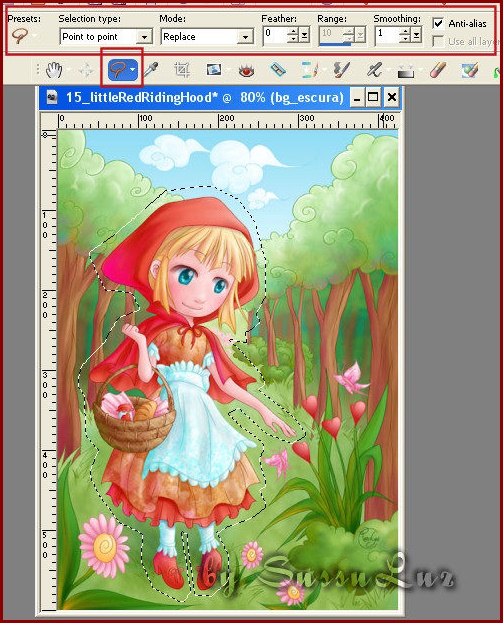Select the Crop tool
Viewport: 503px width, 623px height.
pyautogui.click(x=182, y=70)
